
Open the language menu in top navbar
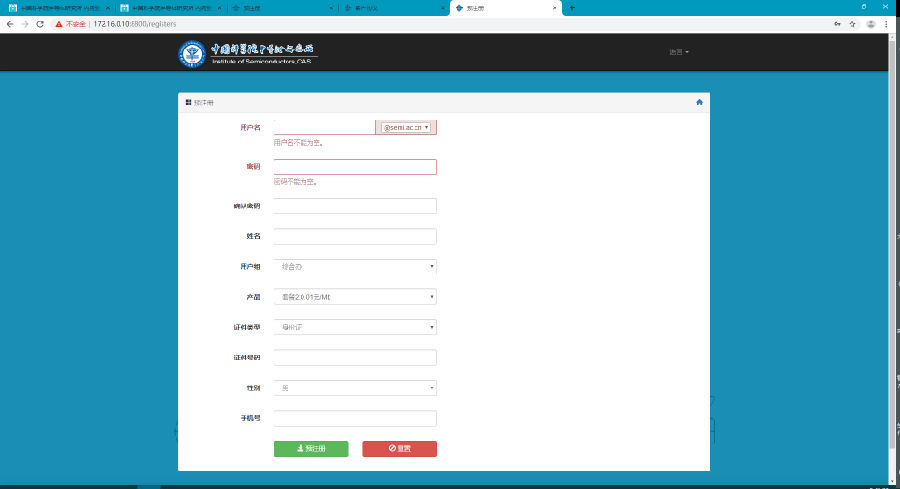[x=679, y=52]
